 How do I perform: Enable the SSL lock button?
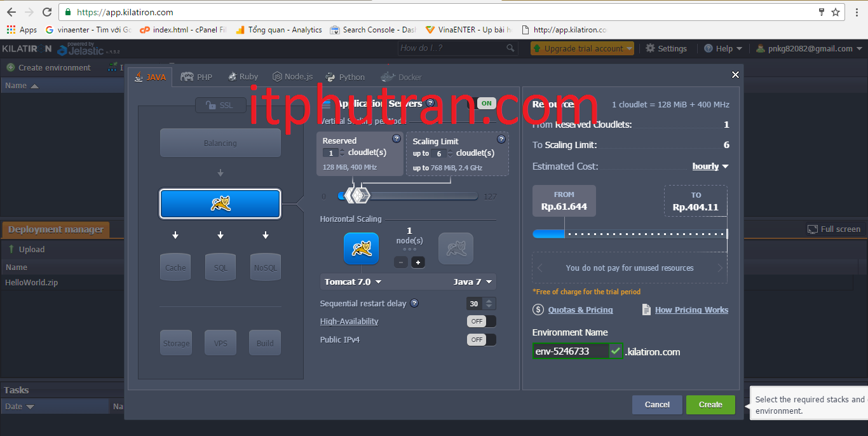[x=220, y=106]
